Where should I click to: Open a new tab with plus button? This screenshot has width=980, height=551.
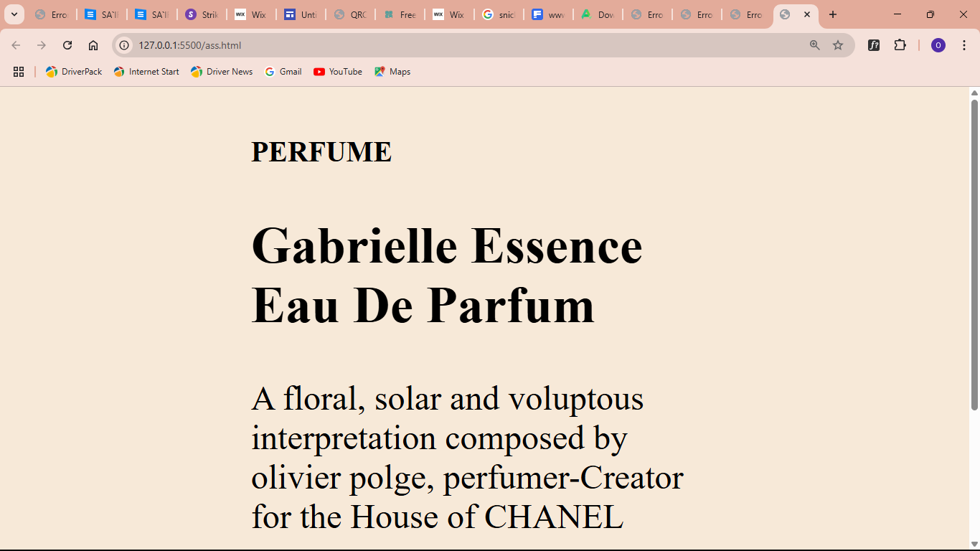(x=833, y=14)
